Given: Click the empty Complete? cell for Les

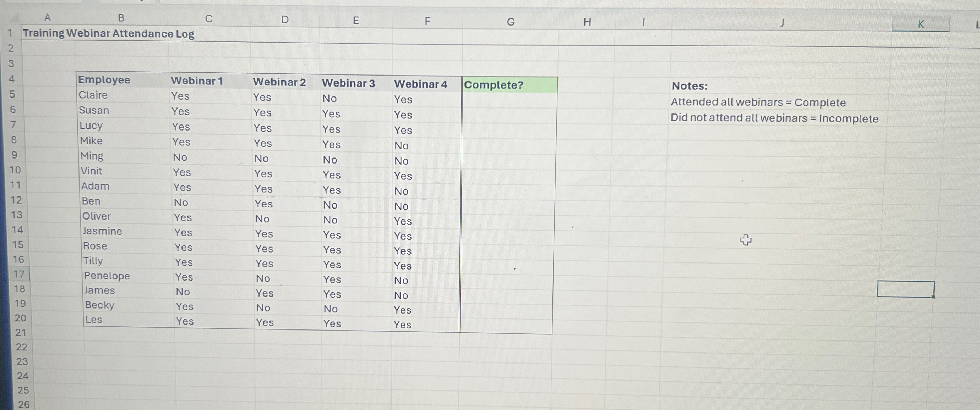Looking at the screenshot, I should tap(505, 326).
